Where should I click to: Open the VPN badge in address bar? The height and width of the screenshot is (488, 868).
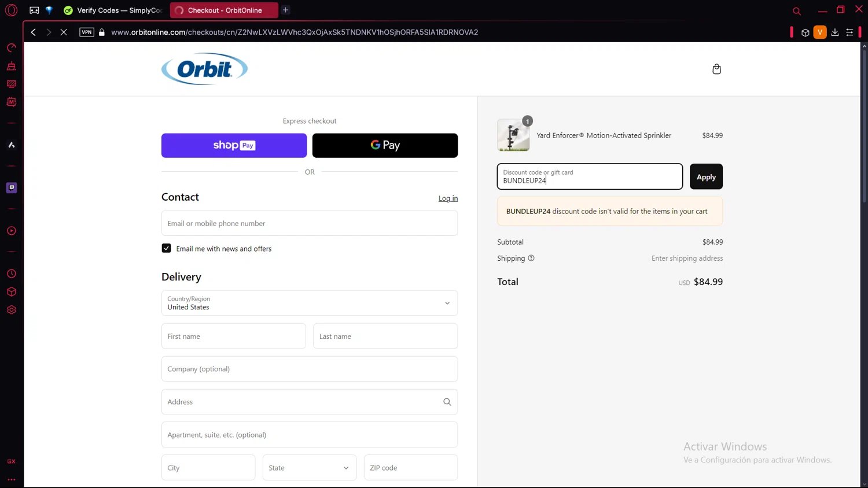[87, 32]
